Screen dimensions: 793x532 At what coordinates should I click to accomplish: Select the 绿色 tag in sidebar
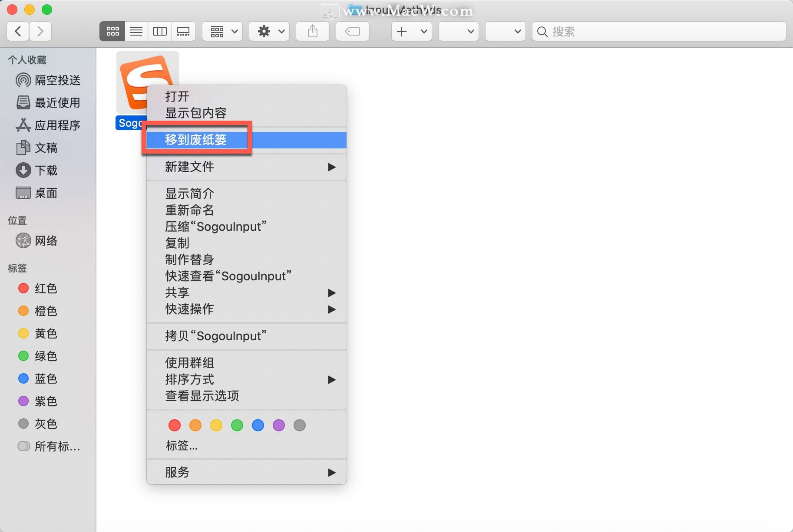coord(48,356)
